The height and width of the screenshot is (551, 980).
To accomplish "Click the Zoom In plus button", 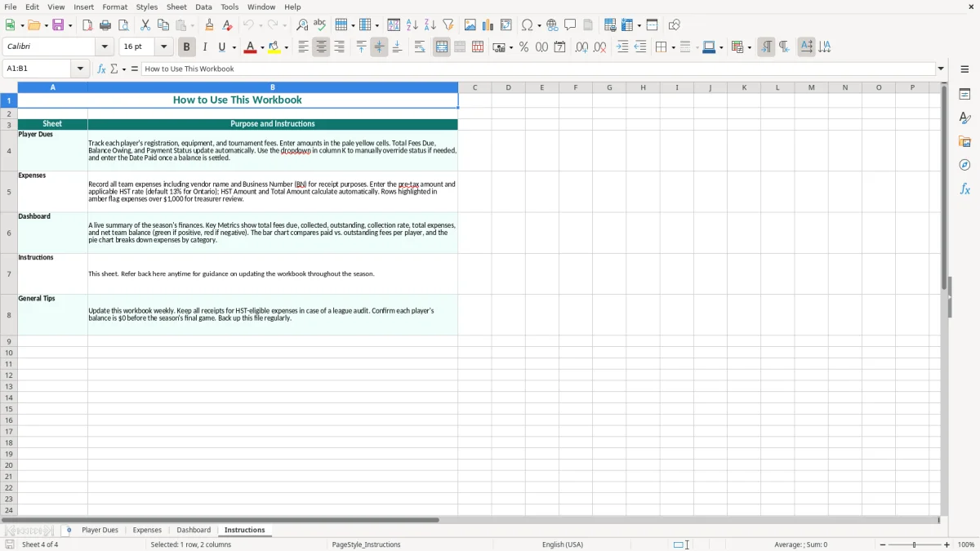I will [x=947, y=544].
